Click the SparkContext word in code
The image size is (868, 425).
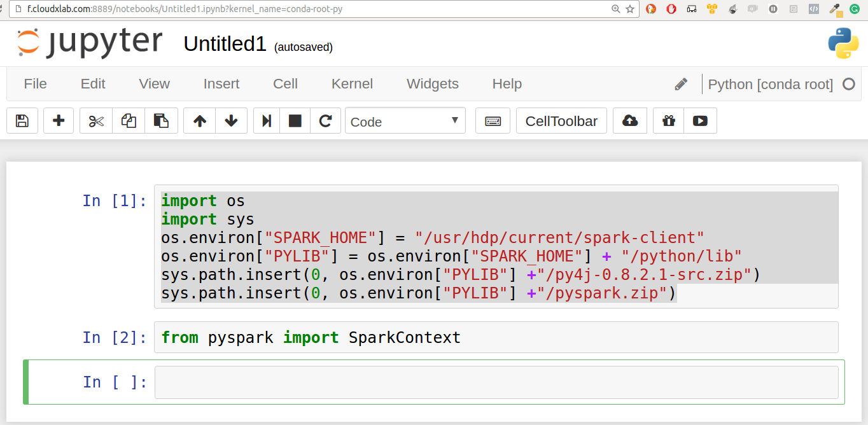(405, 337)
